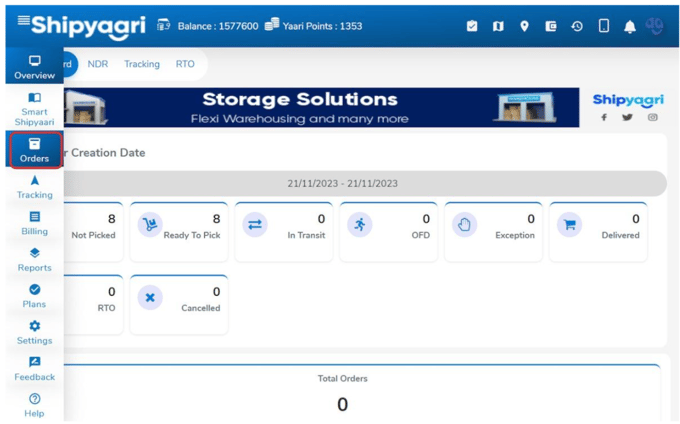This screenshot has width=680, height=424.
Task: Click the location pin icon in header
Action: tap(524, 26)
